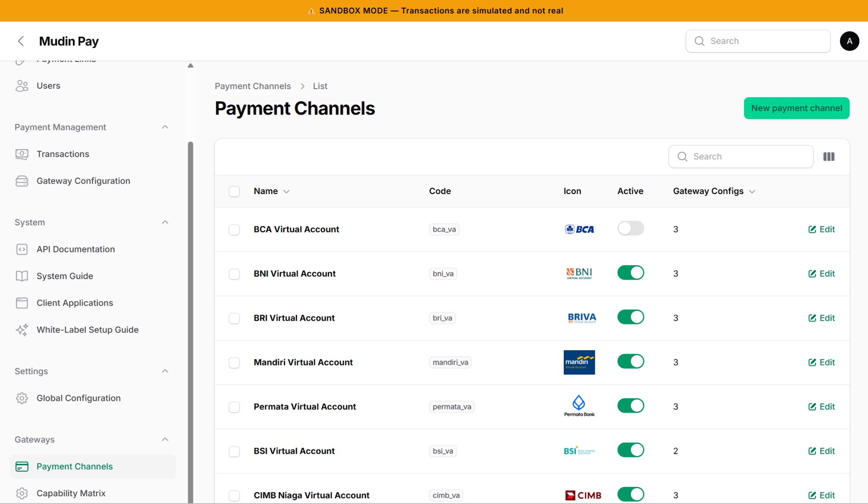Open Transactions in the sidebar
Screen dimensions: 868x504
[x=93, y=154]
